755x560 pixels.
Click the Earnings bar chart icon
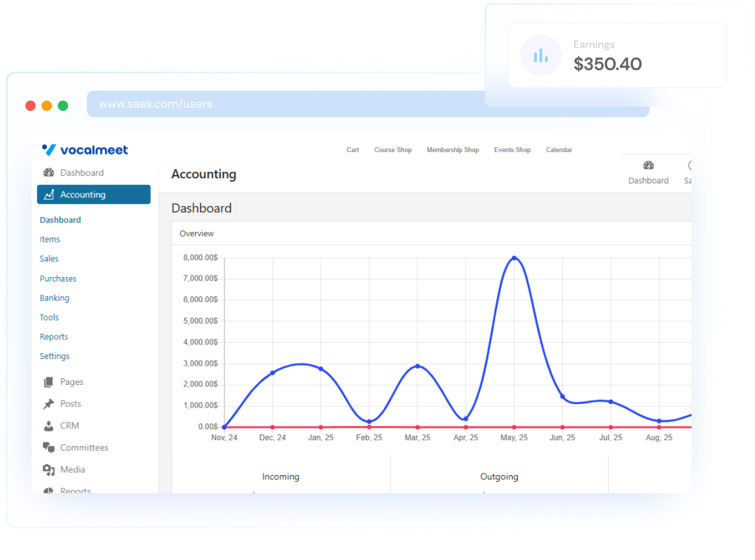[541, 55]
